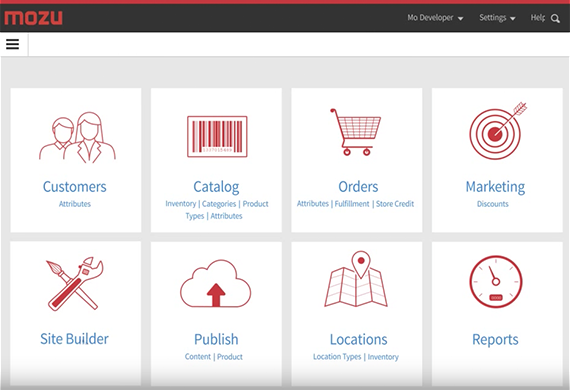Open Inventory under Catalog

181,204
